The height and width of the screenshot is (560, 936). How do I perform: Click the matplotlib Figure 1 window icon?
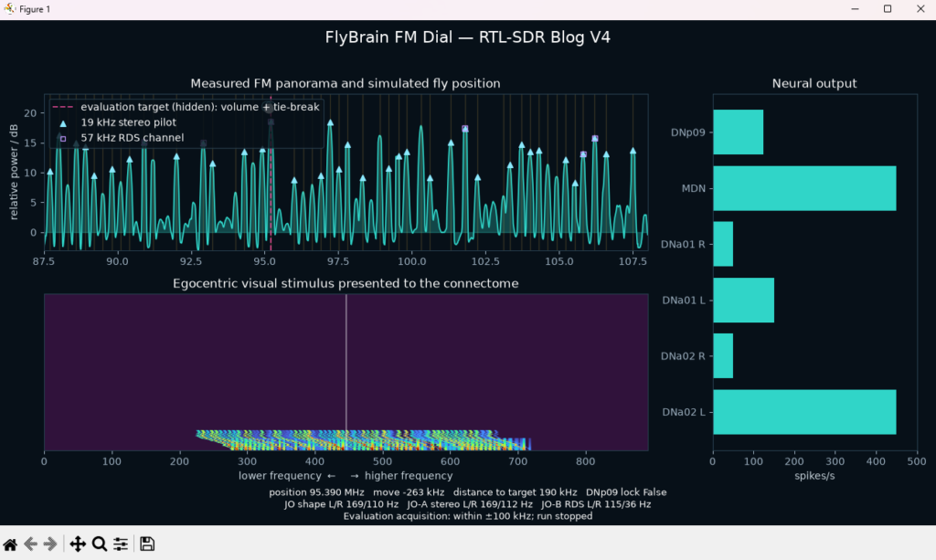point(9,9)
